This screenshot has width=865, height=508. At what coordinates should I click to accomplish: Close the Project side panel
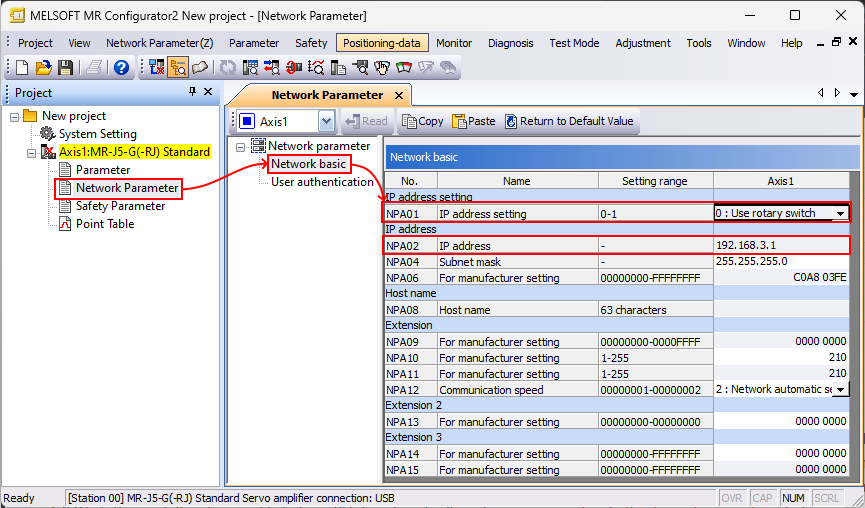[x=208, y=92]
